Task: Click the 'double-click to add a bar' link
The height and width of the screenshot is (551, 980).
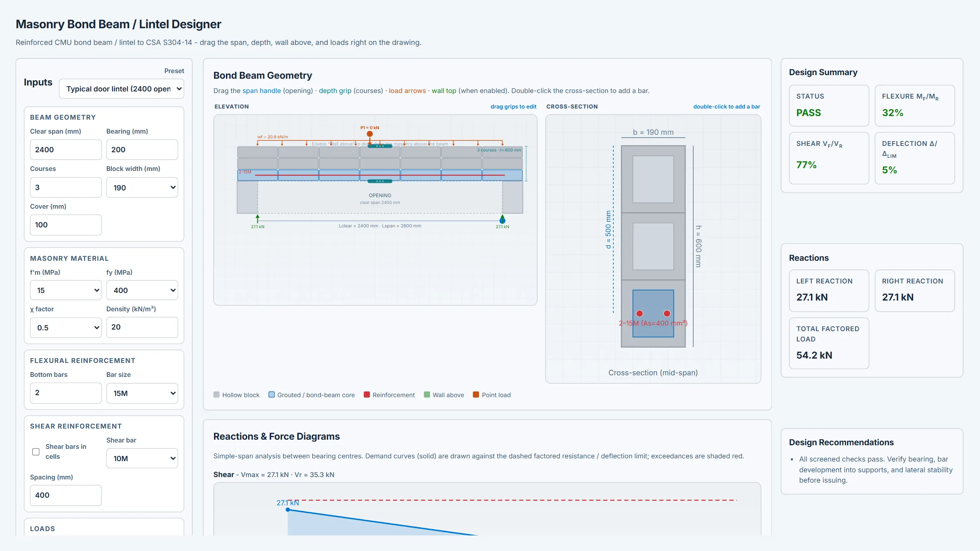Action: tap(727, 107)
